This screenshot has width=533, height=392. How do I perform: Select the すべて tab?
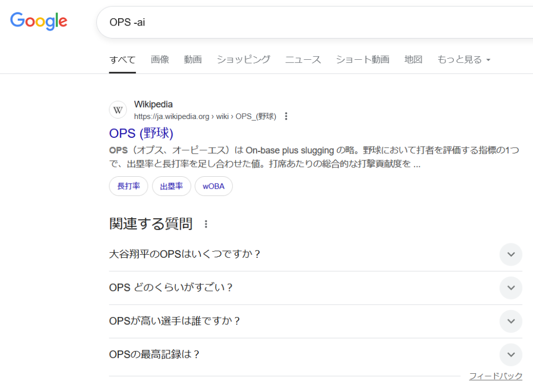(122, 60)
